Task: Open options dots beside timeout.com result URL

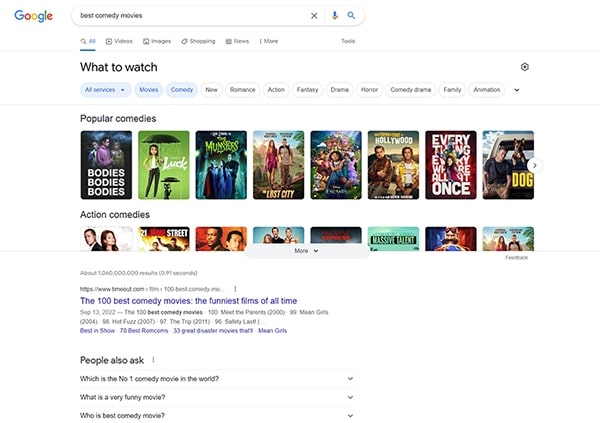Action: click(235, 289)
